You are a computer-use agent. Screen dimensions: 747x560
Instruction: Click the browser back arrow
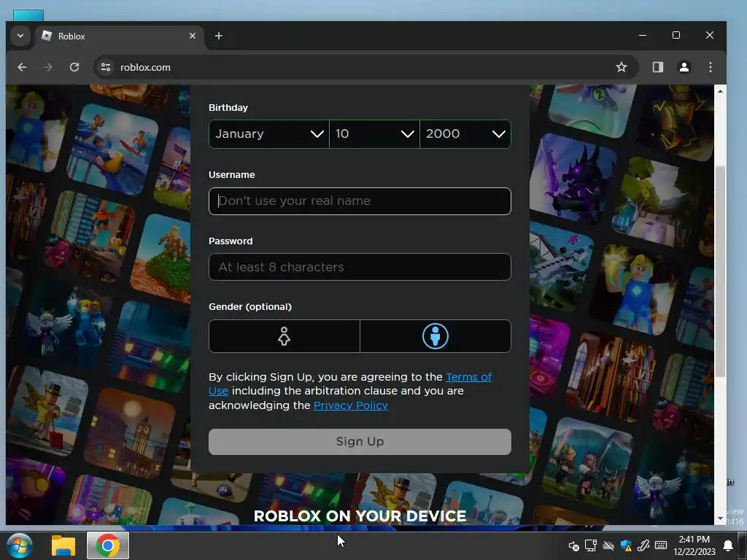[x=22, y=67]
